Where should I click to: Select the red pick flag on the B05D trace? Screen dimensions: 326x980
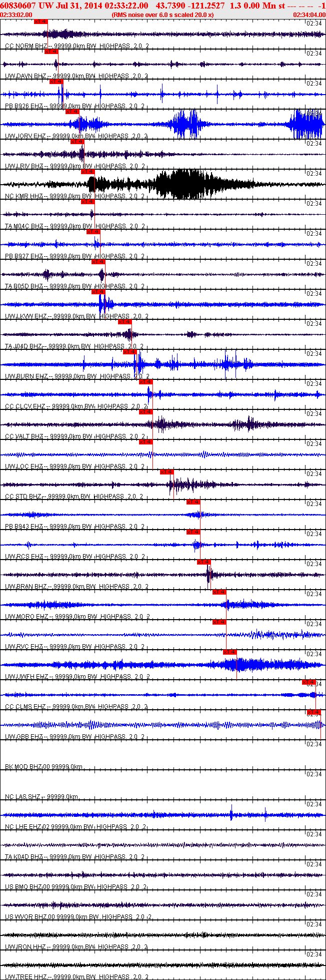point(98,262)
